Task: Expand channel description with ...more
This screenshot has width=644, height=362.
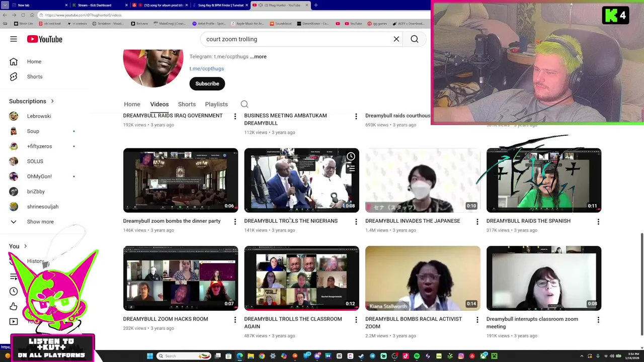Action: point(258,56)
